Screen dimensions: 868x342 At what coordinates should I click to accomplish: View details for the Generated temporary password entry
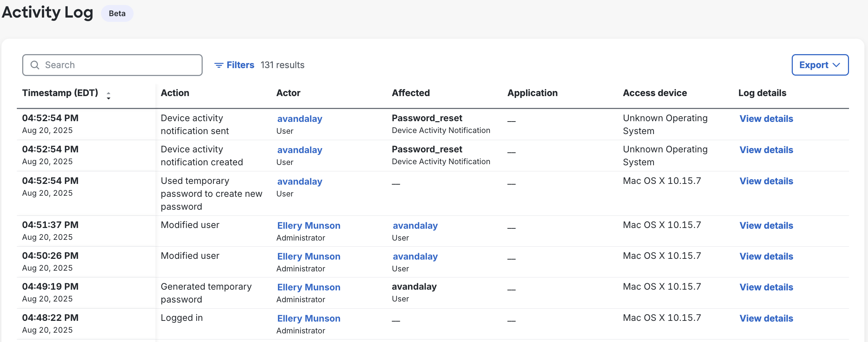(x=766, y=287)
